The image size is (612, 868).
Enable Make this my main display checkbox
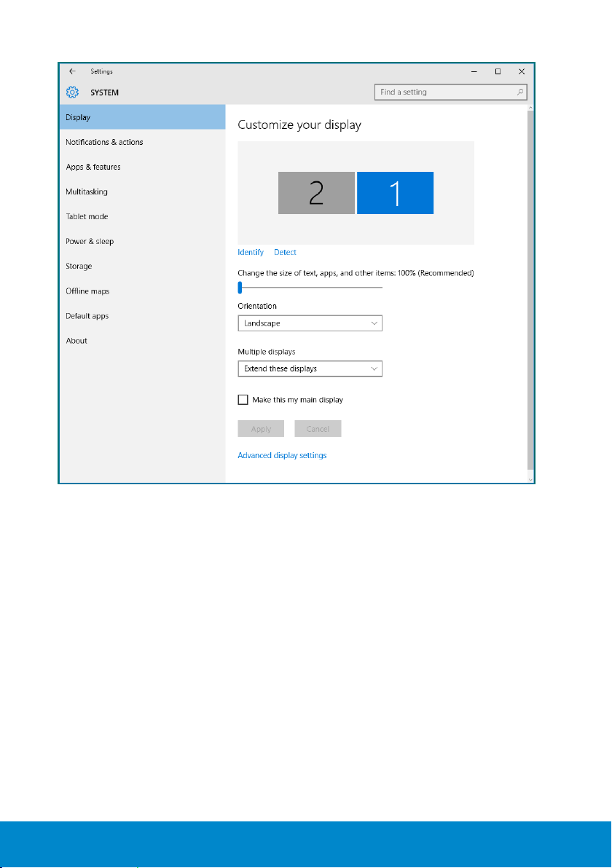[243, 400]
